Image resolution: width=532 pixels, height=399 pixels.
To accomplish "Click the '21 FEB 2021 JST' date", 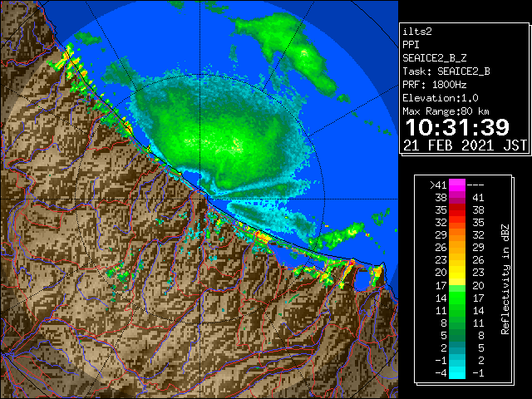I will [465, 145].
